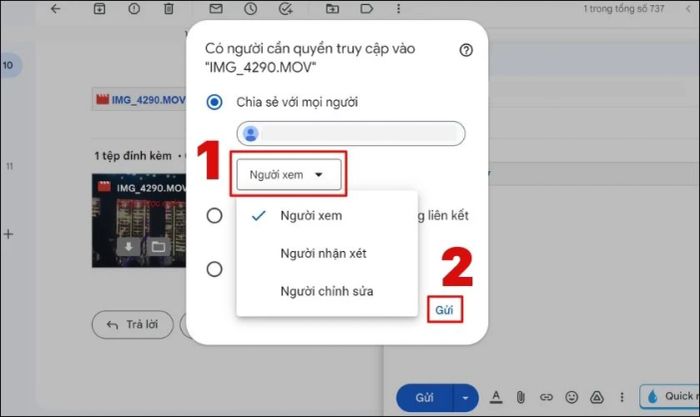Mark email as unread with envelope icon

pyautogui.click(x=216, y=8)
